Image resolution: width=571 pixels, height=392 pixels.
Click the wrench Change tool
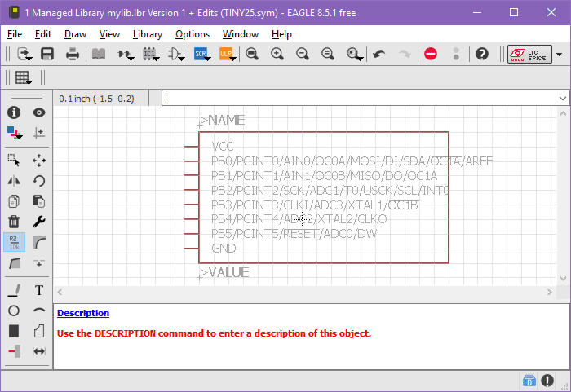click(x=38, y=221)
